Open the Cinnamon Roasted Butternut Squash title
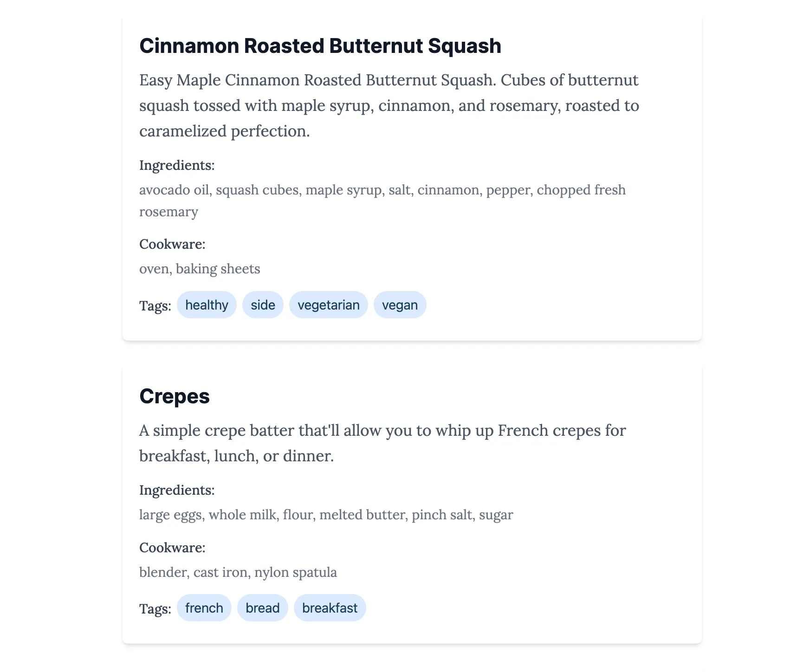The height and width of the screenshot is (672, 803). [x=320, y=46]
